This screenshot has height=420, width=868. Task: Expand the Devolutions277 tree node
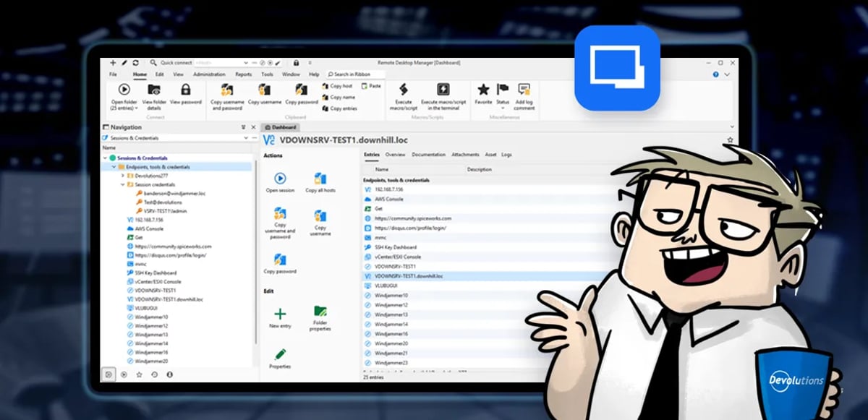(122, 176)
